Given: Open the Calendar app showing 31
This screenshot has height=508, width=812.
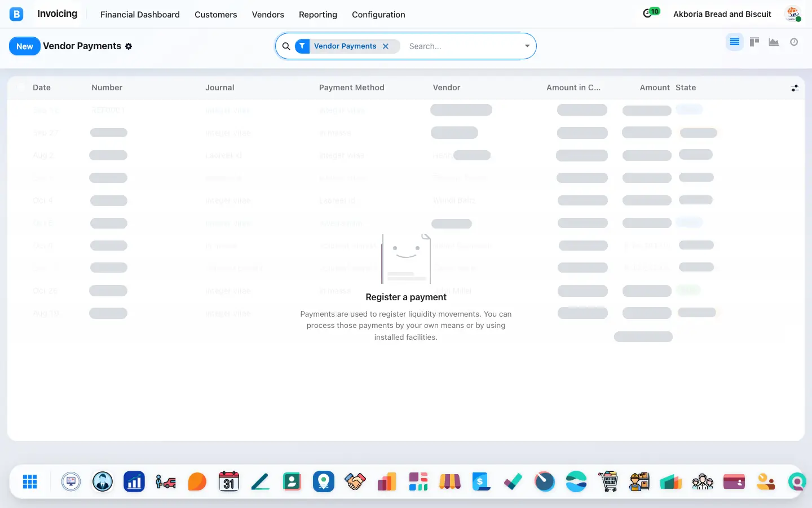Looking at the screenshot, I should click(229, 481).
